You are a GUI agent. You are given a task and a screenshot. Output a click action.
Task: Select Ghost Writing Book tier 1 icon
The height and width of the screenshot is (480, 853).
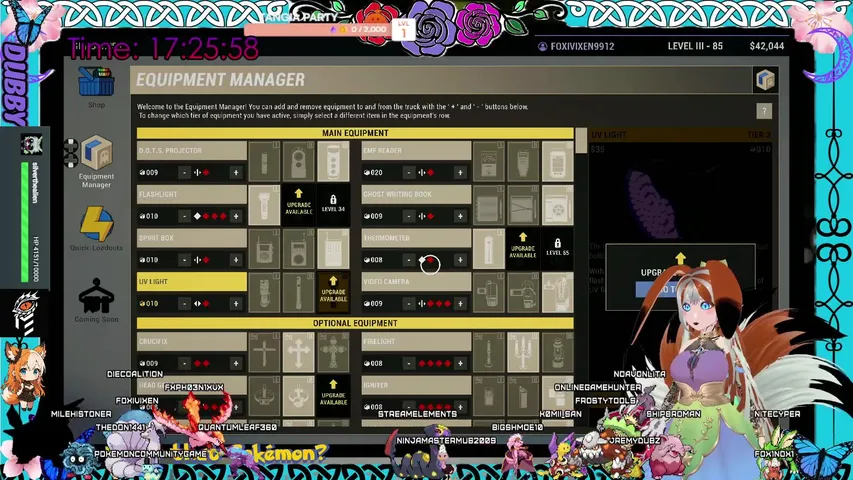tap(489, 205)
